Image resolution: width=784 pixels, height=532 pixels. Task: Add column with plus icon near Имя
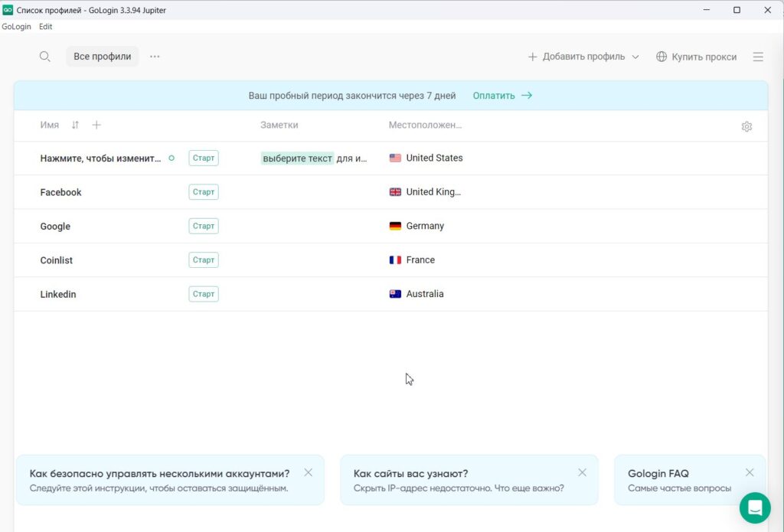(x=96, y=125)
